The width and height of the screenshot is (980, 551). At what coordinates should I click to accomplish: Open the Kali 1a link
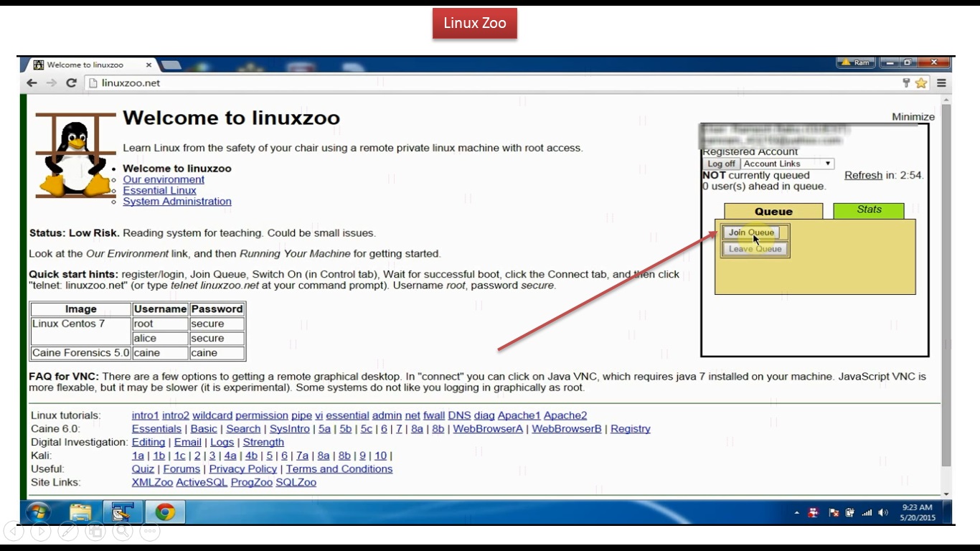[x=138, y=456]
